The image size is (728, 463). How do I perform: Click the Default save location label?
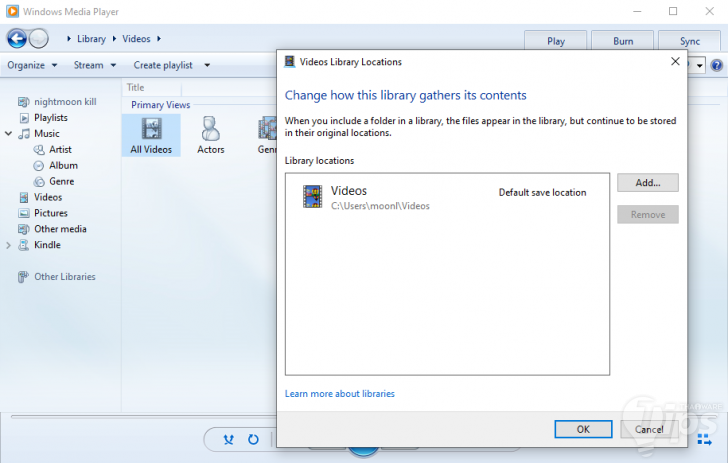click(x=542, y=192)
